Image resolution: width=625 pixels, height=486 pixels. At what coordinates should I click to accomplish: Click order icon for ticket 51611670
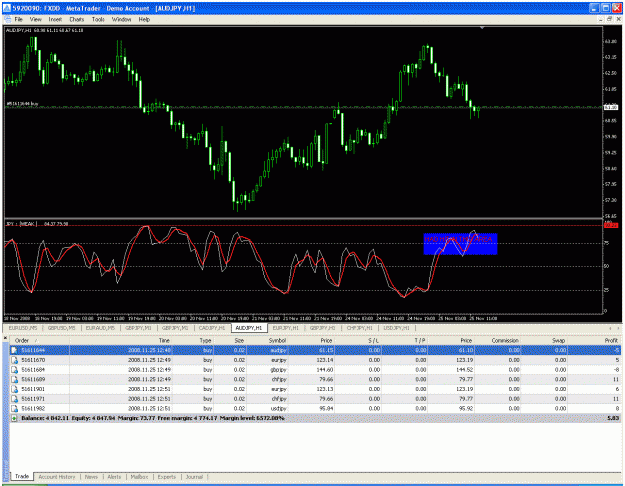click(x=14, y=360)
